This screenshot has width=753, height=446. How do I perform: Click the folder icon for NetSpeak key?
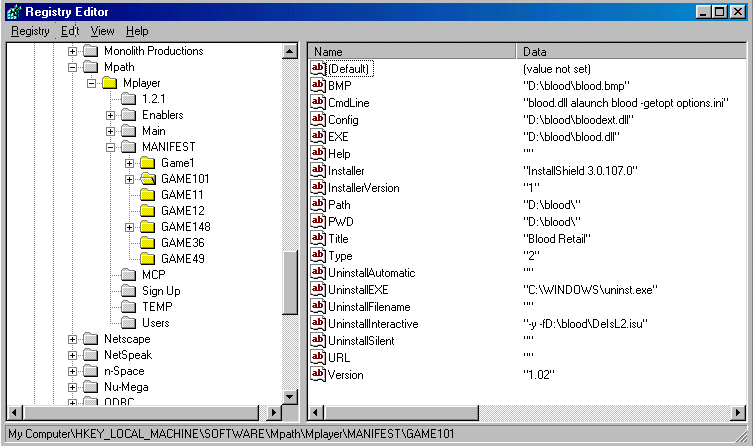(x=91, y=355)
